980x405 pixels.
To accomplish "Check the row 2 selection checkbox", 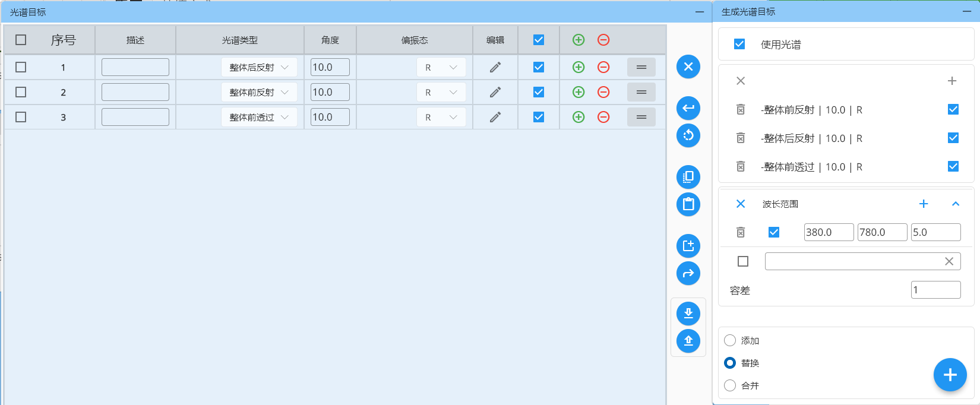I will click(x=21, y=92).
